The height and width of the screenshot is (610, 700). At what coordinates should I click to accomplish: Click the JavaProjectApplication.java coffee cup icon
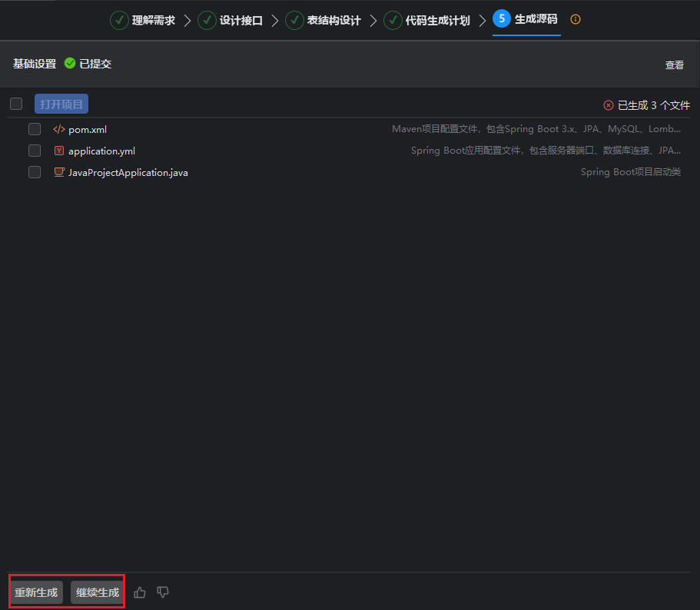pos(59,172)
